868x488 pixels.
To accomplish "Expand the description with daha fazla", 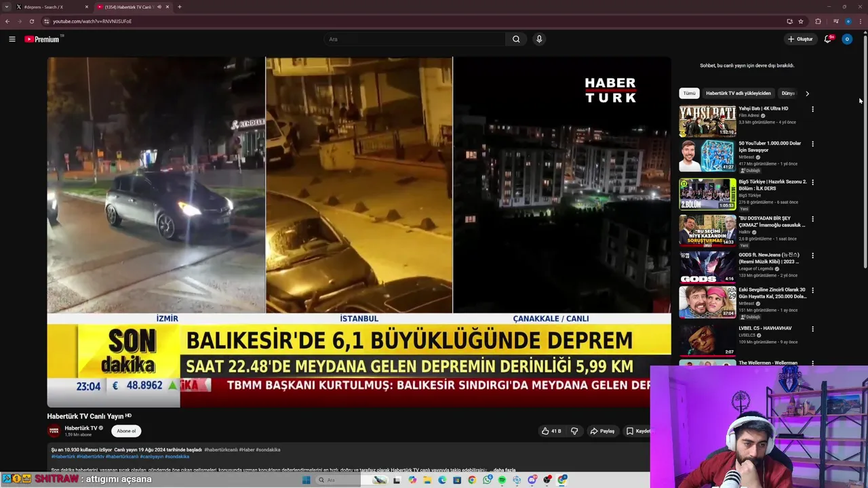I will [x=504, y=470].
